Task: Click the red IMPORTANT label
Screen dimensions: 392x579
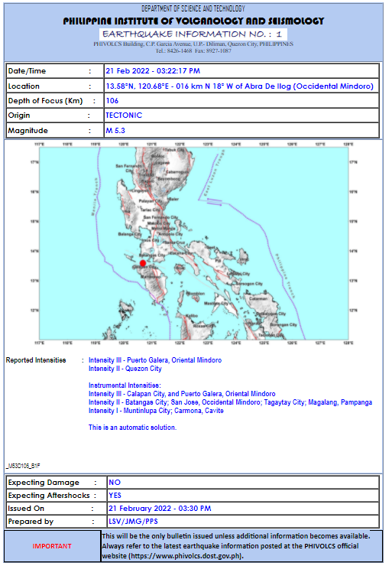Action: coord(52,546)
